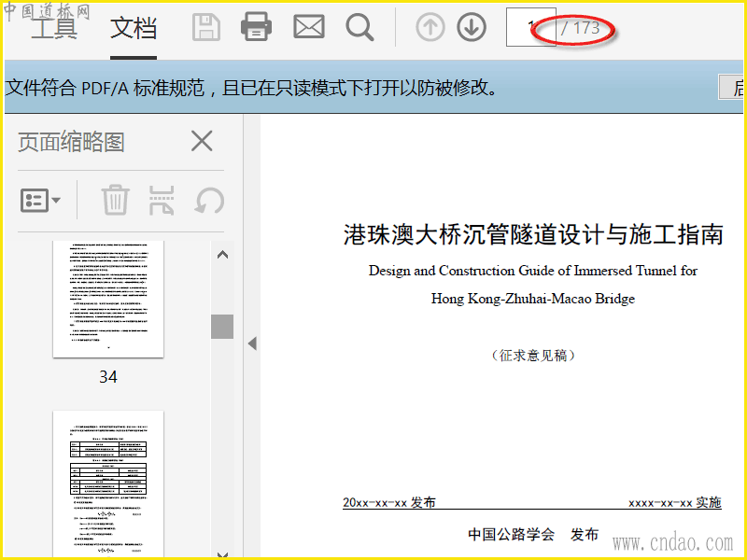Click the rotate page icon

209,201
